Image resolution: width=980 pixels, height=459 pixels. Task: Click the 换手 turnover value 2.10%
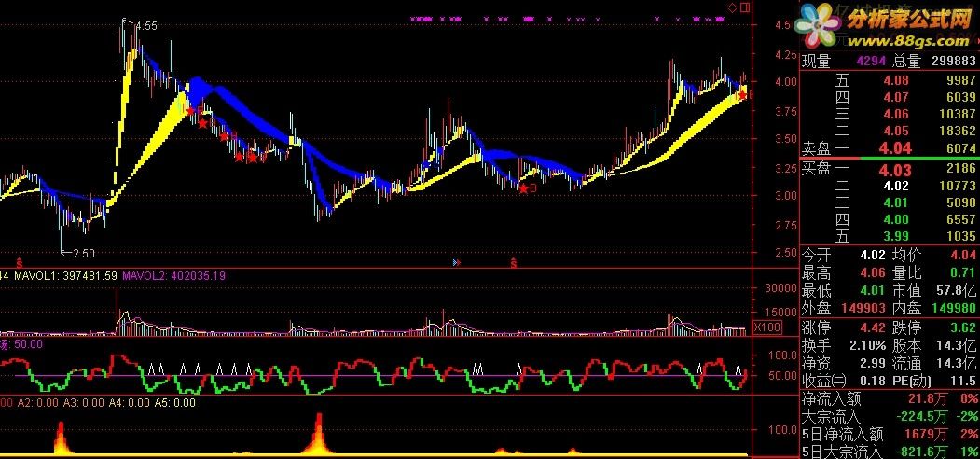point(867,345)
